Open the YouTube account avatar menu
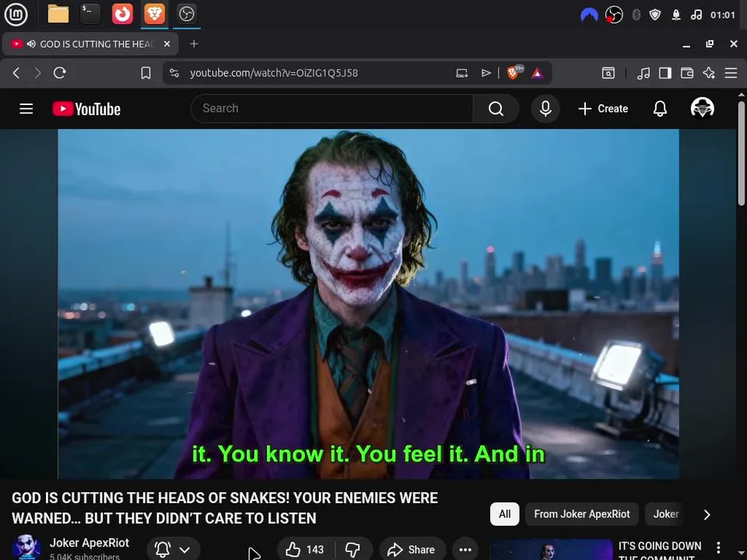This screenshot has height=560, width=747. pos(702,108)
